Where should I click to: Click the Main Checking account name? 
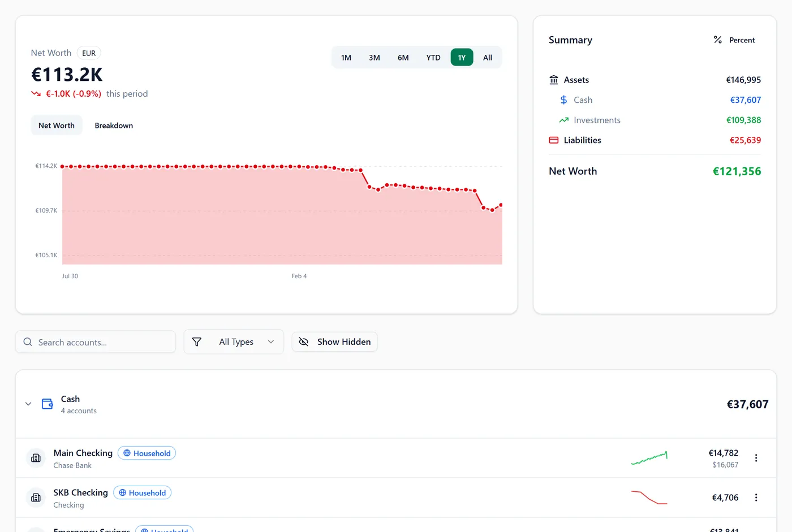click(x=83, y=453)
